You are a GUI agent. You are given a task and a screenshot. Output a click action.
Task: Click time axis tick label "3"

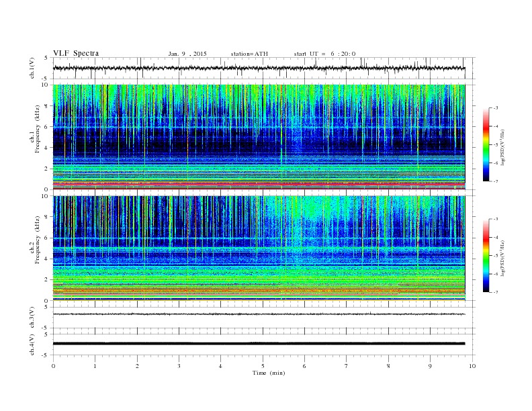tap(179, 366)
